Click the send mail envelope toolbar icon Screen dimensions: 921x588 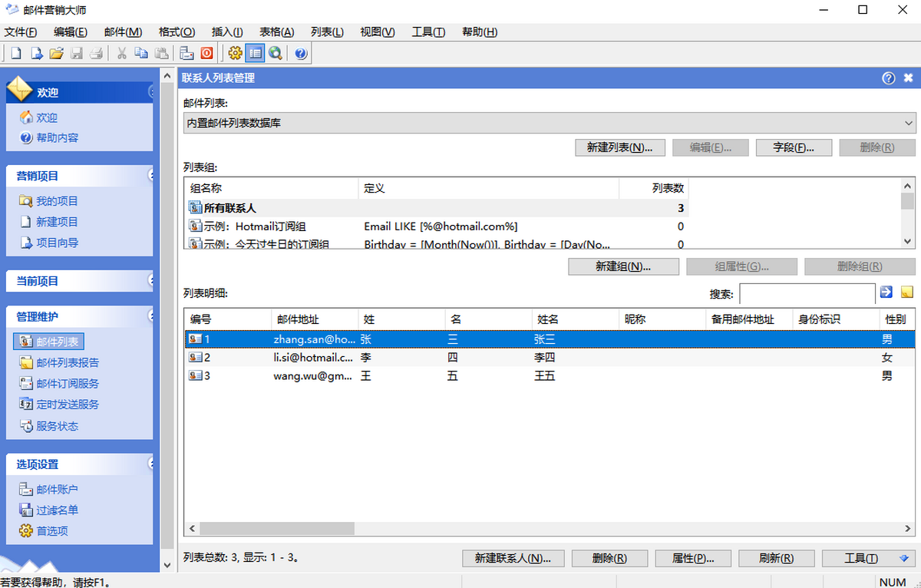187,53
